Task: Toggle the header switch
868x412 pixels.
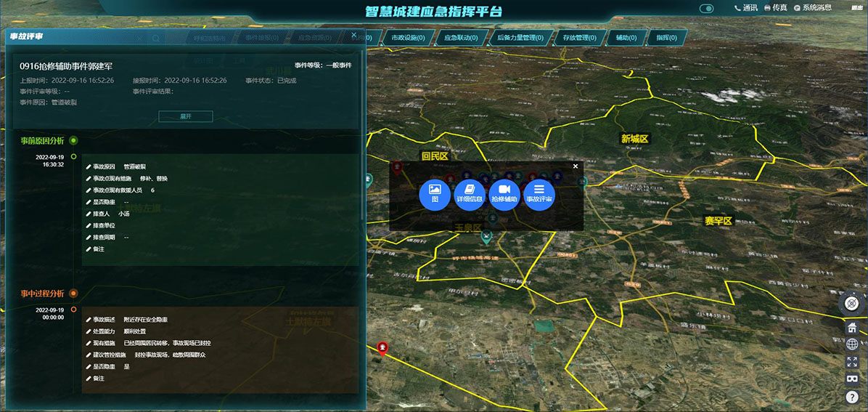Action: point(706,8)
